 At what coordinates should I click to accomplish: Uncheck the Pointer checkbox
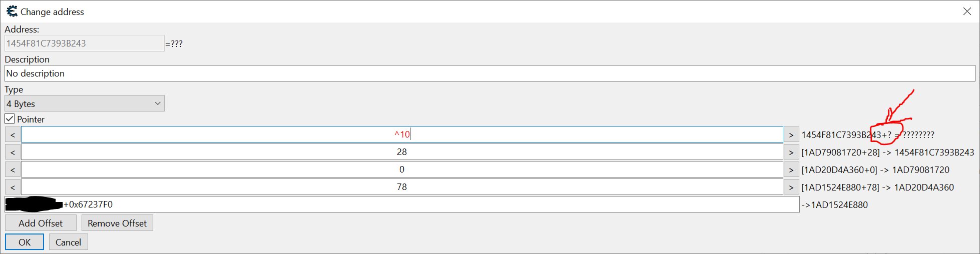coord(10,119)
